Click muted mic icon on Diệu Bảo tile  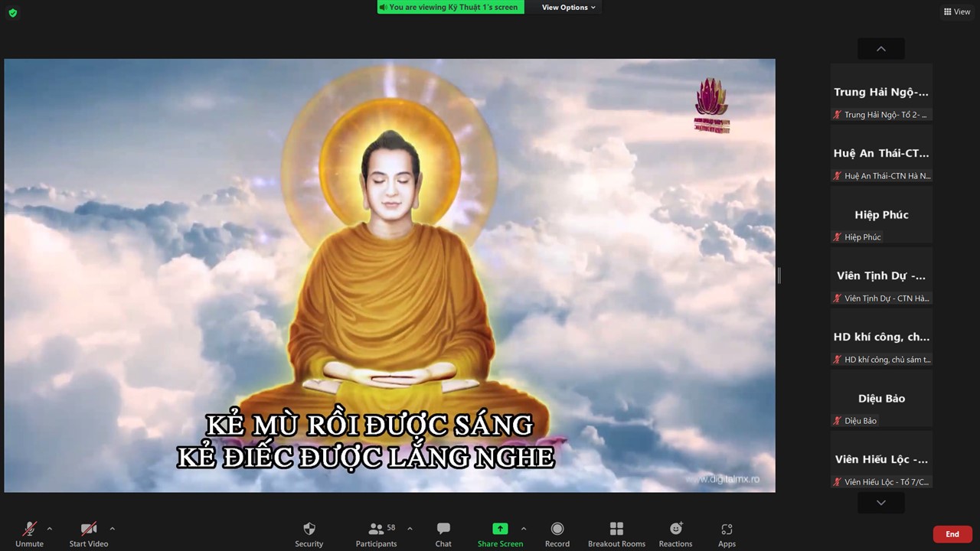point(838,421)
